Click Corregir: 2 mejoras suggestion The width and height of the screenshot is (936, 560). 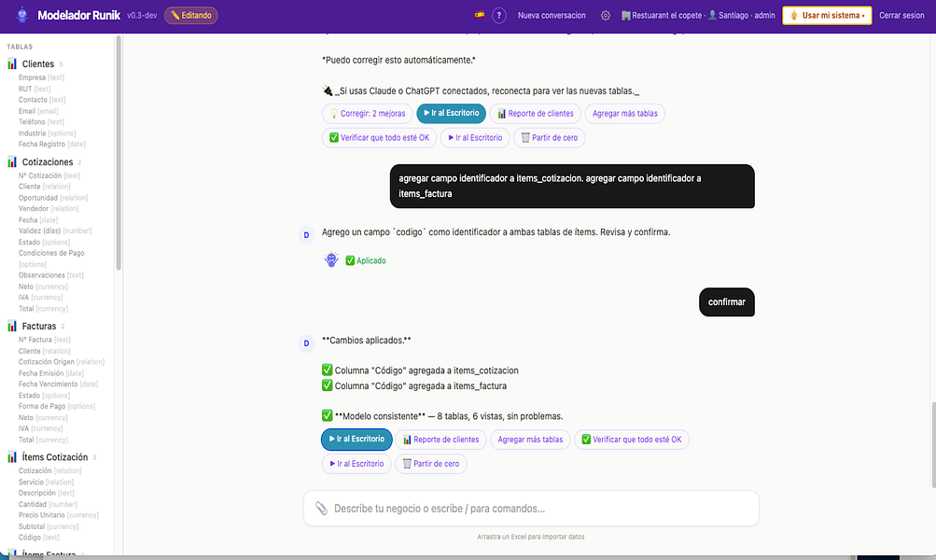pyautogui.click(x=367, y=114)
